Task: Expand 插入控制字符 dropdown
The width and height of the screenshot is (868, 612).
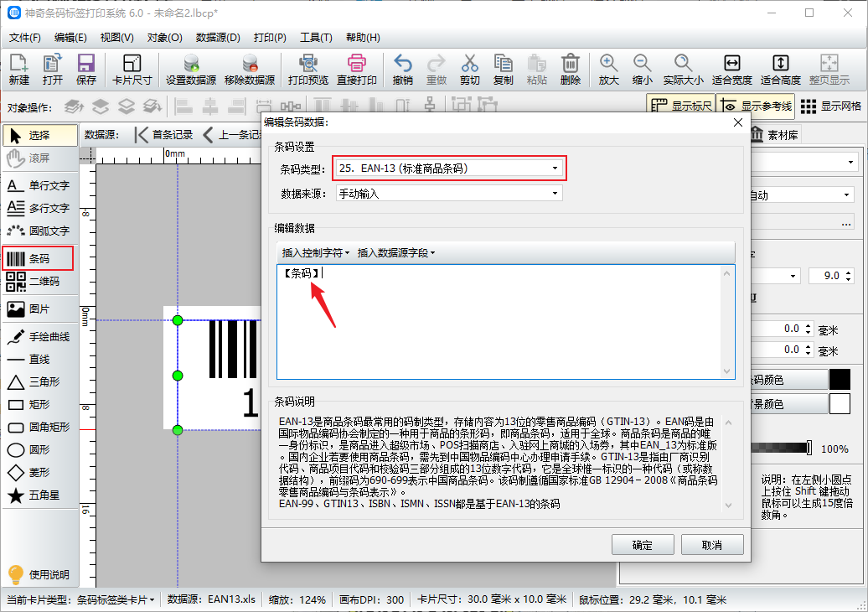Action: click(316, 252)
